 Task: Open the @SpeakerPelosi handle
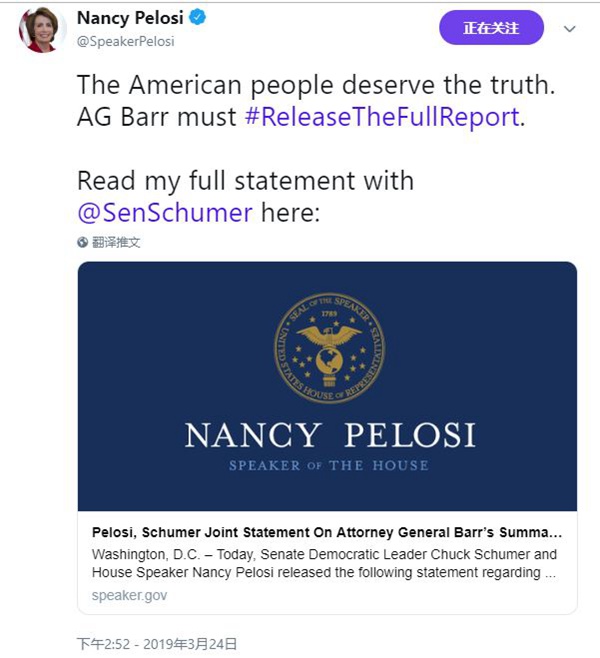point(125,42)
